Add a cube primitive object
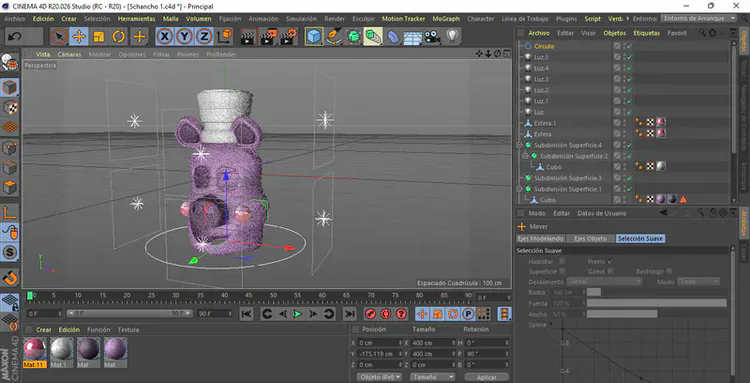Screen dimensions: 750x383 pyautogui.click(x=314, y=36)
